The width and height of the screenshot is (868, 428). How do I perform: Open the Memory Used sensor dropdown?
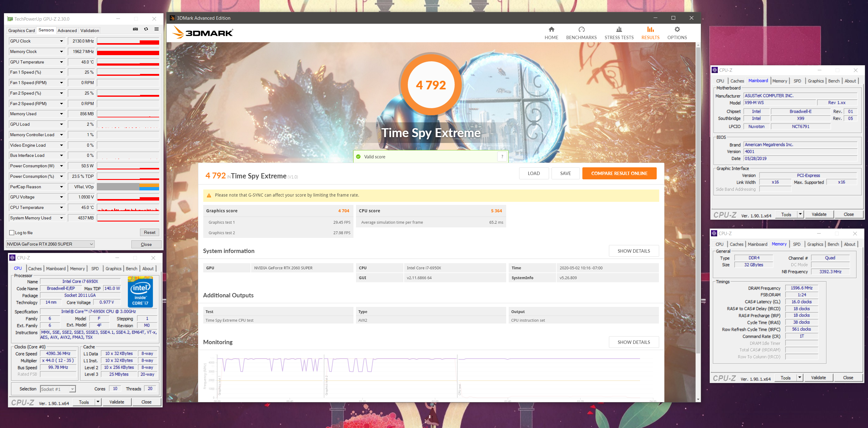click(x=61, y=114)
